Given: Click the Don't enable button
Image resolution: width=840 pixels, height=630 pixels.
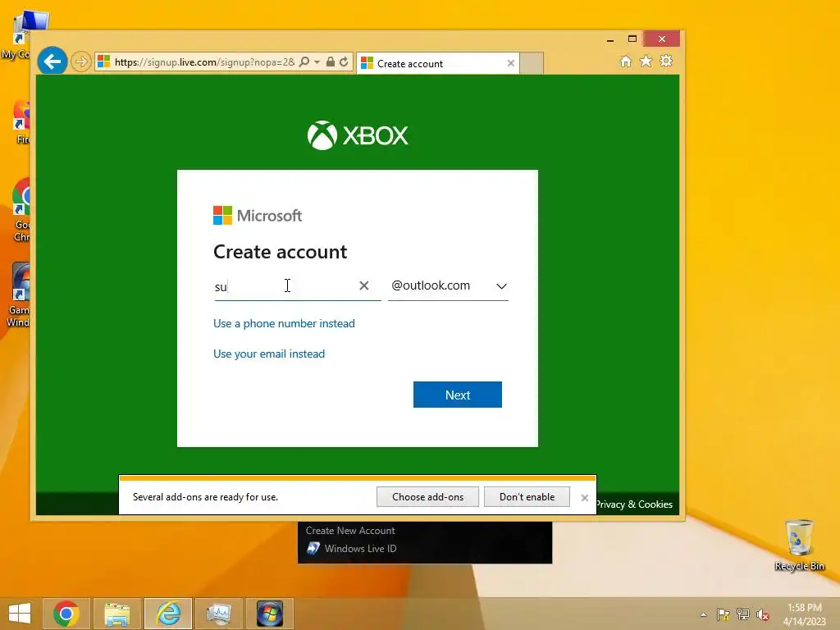Looking at the screenshot, I should click(x=527, y=496).
